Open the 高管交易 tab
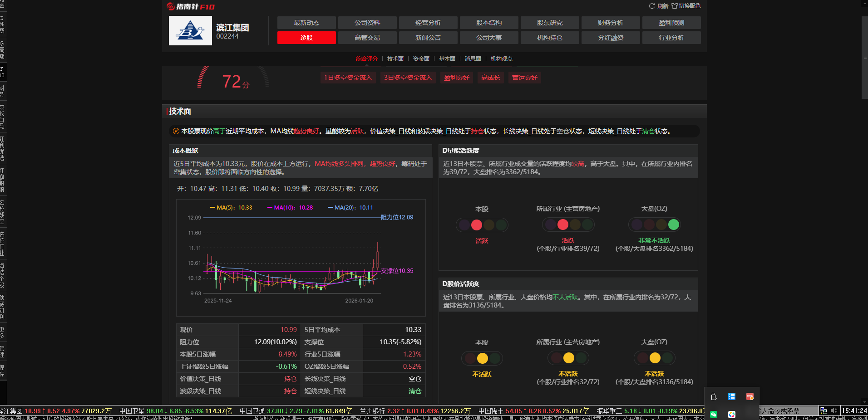Screen dimensions: 868x420 367,38
